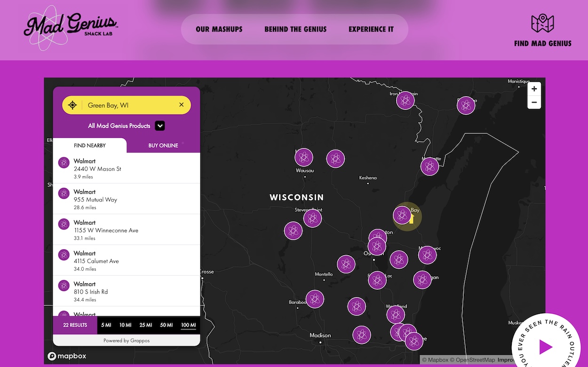Select Walmart at 2440 W Mason St
Viewport: 588px width, 367px height.
tap(127, 168)
